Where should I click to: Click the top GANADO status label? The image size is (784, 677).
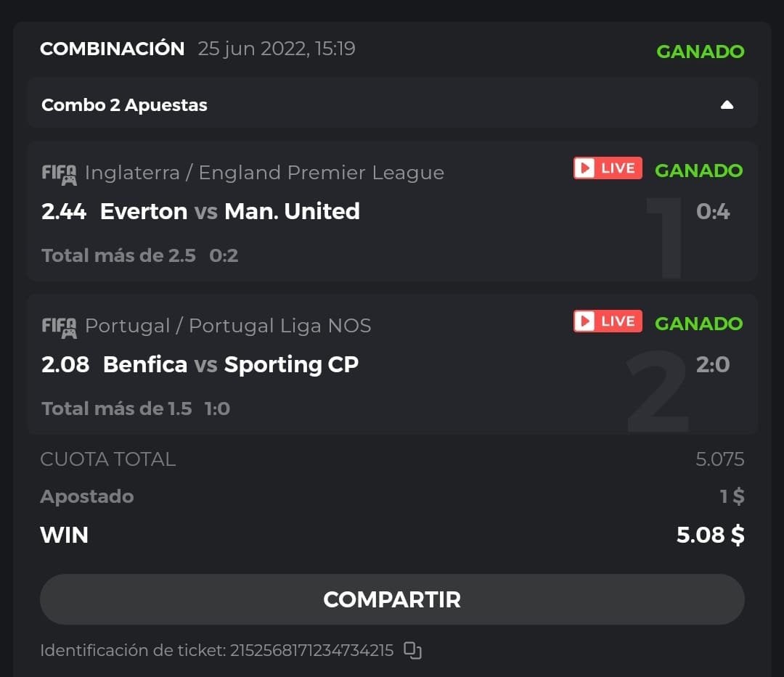[x=700, y=52]
